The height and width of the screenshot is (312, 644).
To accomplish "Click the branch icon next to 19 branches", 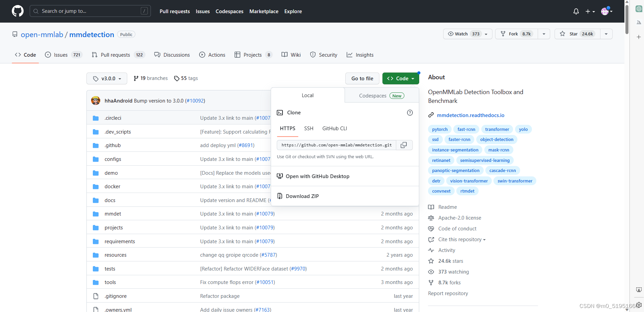I will 136,78.
